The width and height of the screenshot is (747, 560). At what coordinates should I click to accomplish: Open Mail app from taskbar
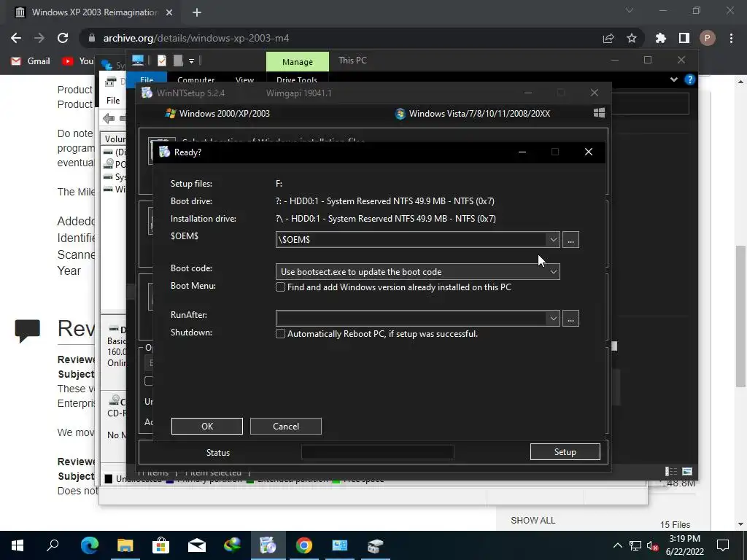point(197,545)
